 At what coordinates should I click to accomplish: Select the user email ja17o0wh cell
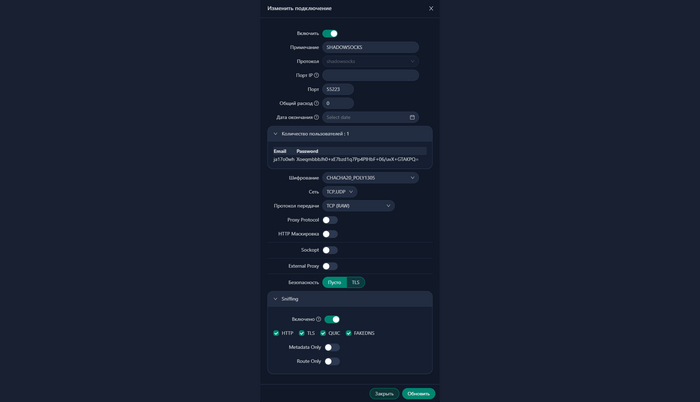(x=284, y=159)
